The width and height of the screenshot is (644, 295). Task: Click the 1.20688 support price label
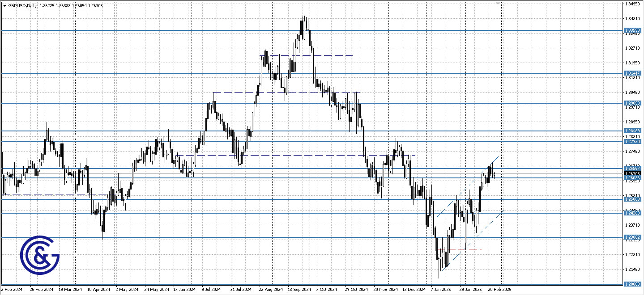[633, 283]
